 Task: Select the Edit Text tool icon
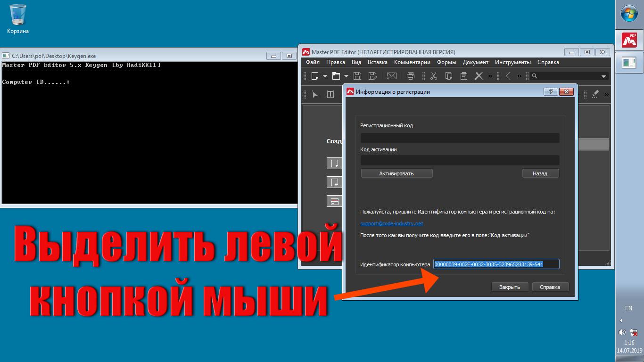(330, 94)
